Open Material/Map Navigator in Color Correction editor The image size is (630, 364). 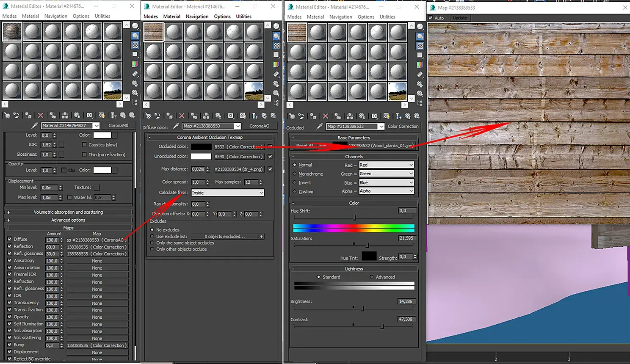point(420,103)
